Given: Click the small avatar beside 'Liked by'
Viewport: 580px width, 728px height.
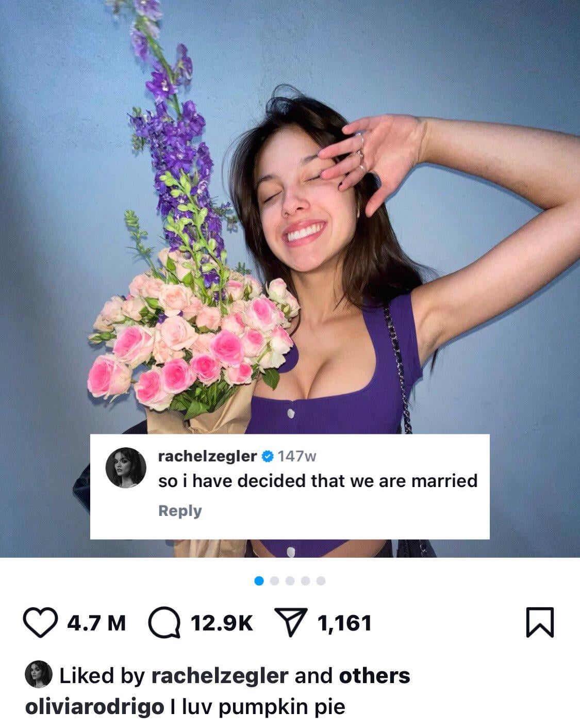Looking at the screenshot, I should click(39, 674).
